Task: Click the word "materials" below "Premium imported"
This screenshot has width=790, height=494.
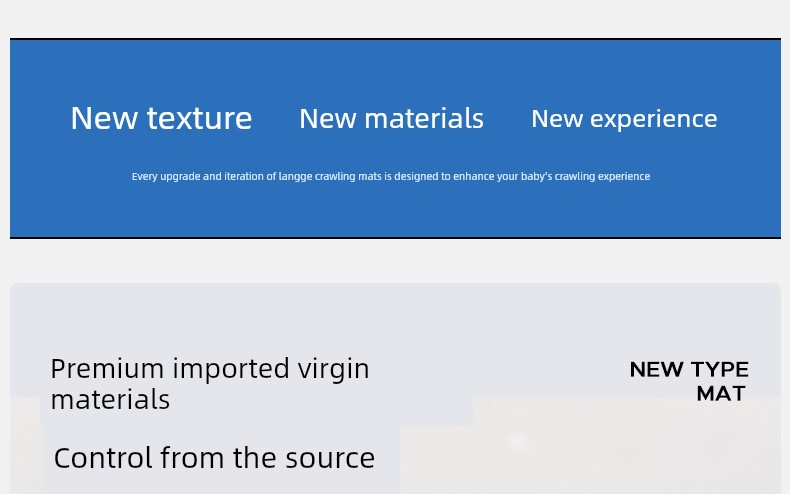Action: coord(110,399)
